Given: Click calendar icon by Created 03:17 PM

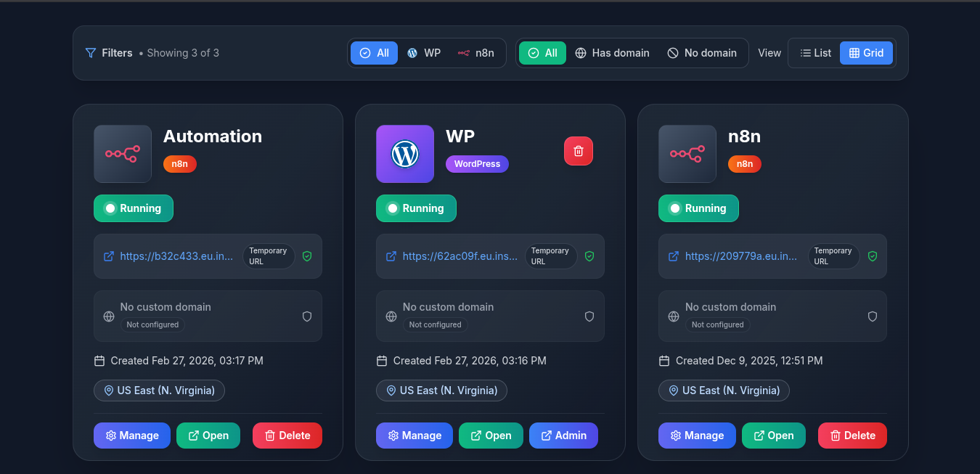Looking at the screenshot, I should click(99, 361).
